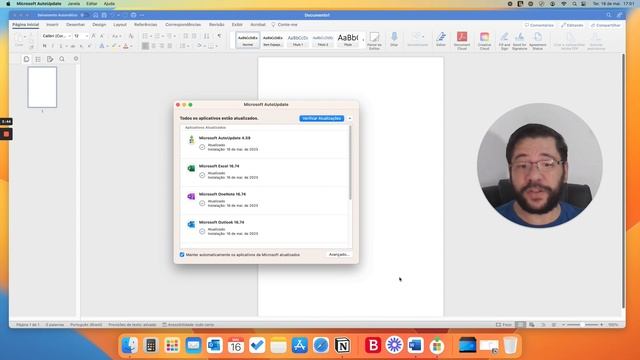Apply the Sem Espaçamento style
Image resolution: width=640 pixels, height=360 pixels.
tap(272, 40)
